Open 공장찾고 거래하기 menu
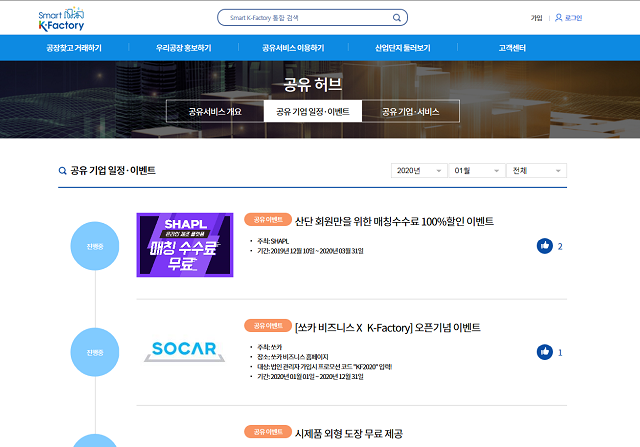 (73, 48)
